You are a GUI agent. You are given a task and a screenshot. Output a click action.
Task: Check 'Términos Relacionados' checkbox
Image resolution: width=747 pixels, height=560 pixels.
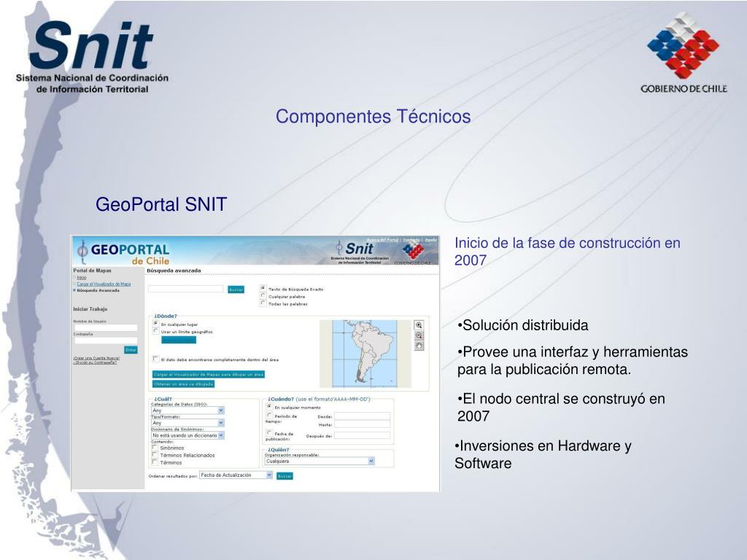point(155,455)
